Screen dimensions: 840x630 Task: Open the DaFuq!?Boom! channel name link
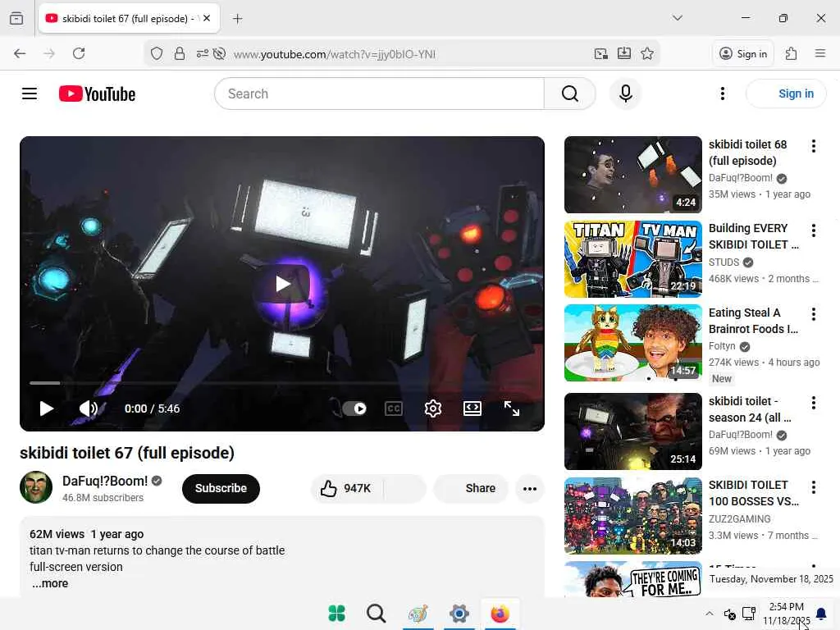(x=105, y=481)
